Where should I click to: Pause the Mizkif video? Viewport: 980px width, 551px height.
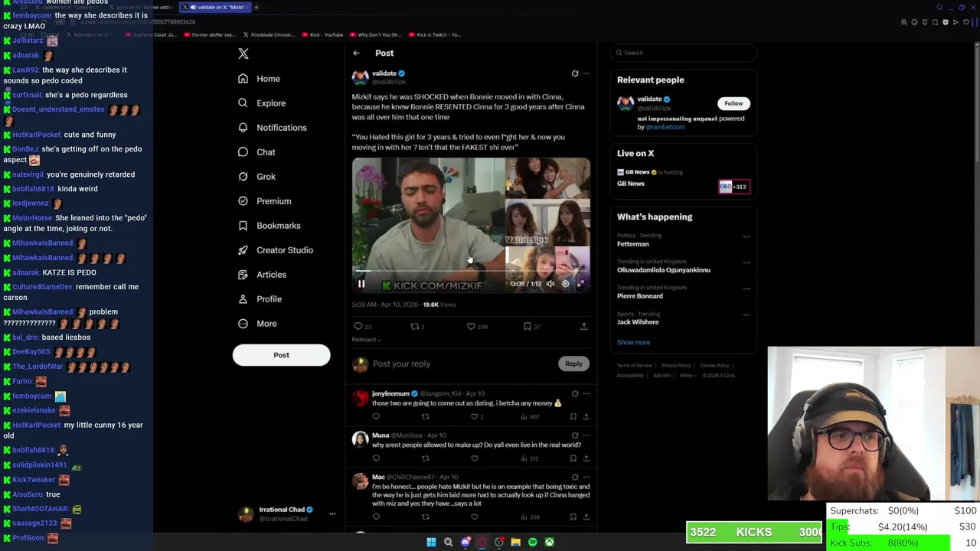point(361,284)
